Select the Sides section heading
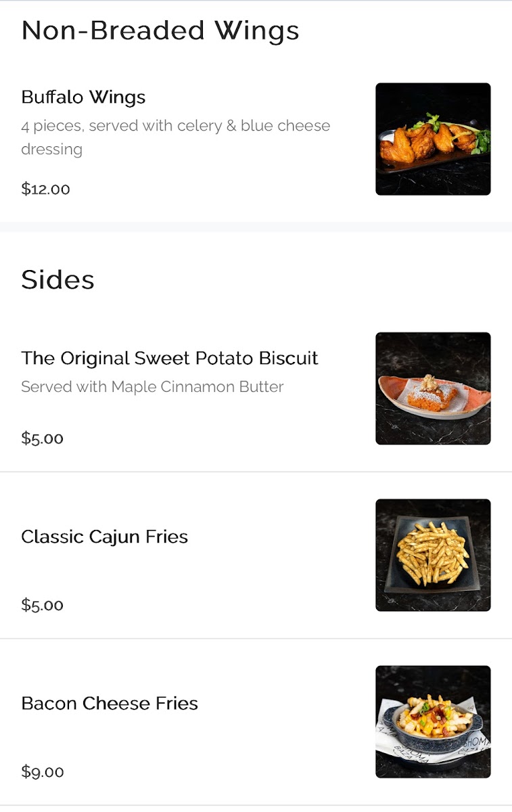This screenshot has height=812, width=512. click(x=57, y=280)
